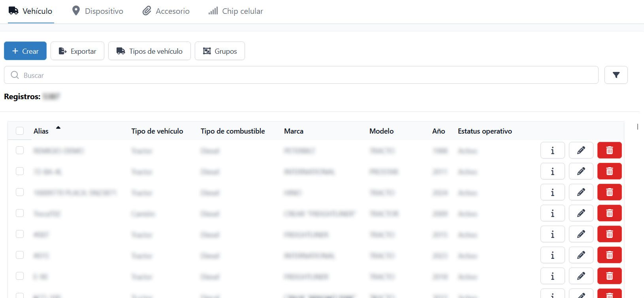Click the Exportar button
This screenshot has width=644, height=298.
click(77, 51)
